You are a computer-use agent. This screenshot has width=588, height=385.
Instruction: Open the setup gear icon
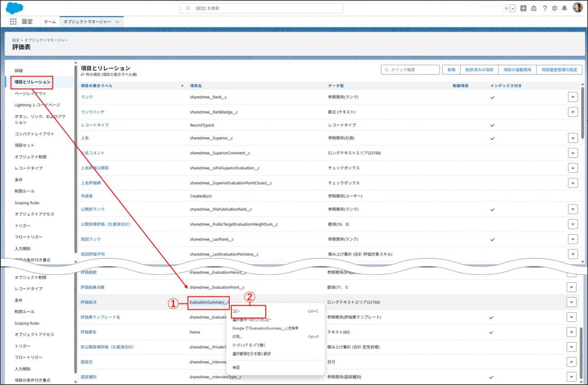point(555,8)
